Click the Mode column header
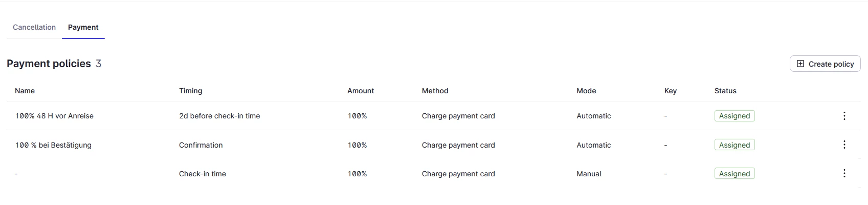The width and height of the screenshot is (868, 205). point(586,91)
